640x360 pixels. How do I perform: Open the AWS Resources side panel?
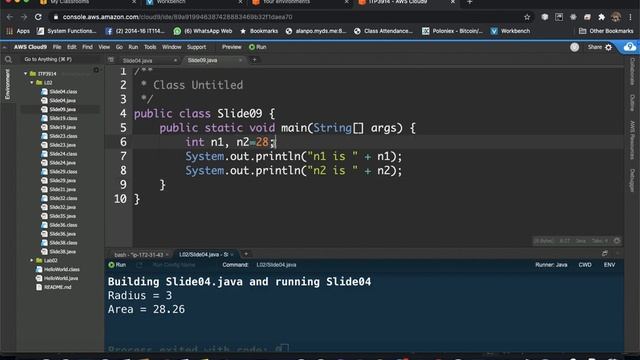(632, 140)
